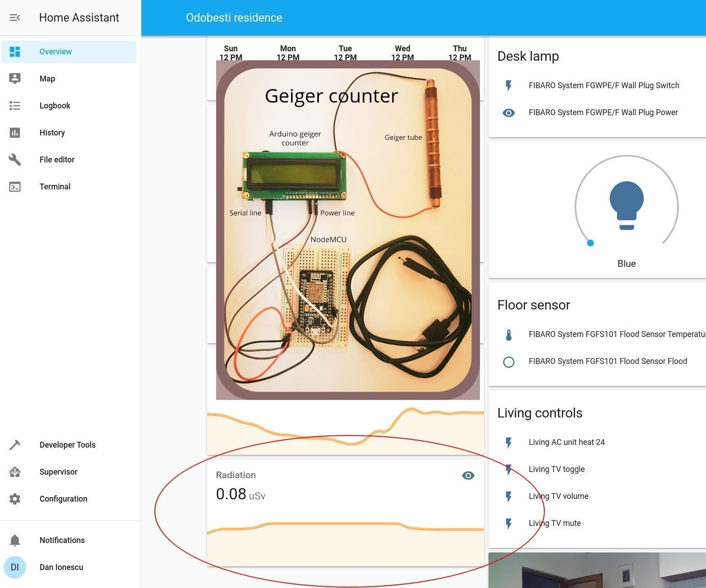The image size is (706, 588).
Task: Open the Map page
Action: click(47, 79)
